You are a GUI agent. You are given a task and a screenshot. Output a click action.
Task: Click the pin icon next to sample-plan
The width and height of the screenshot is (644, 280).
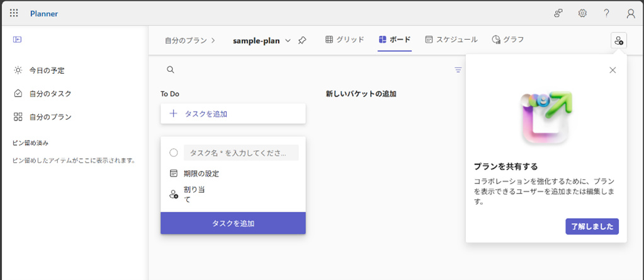[302, 40]
